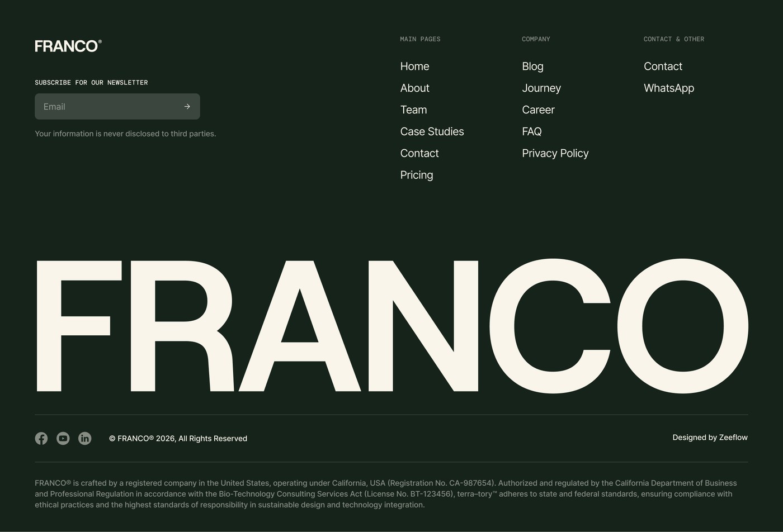Submit newsletter email with arrow button
This screenshot has width=783, height=532.
pyautogui.click(x=187, y=106)
